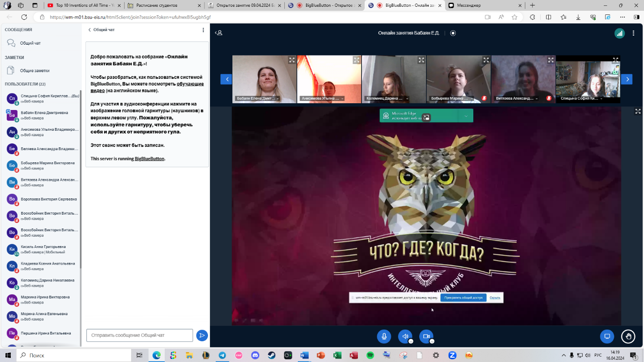This screenshot has width=644, height=362.
Task: Open Бабаян Елена webcam name dropdown
Action: 257,98
